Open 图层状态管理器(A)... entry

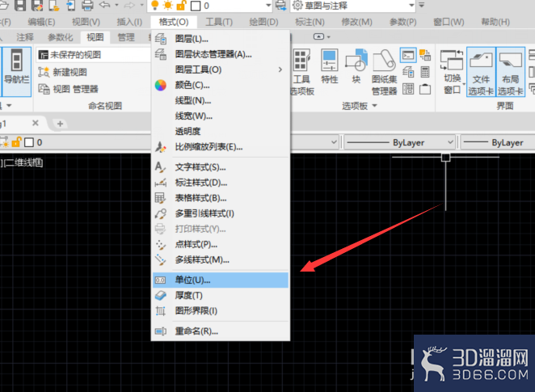221,54
